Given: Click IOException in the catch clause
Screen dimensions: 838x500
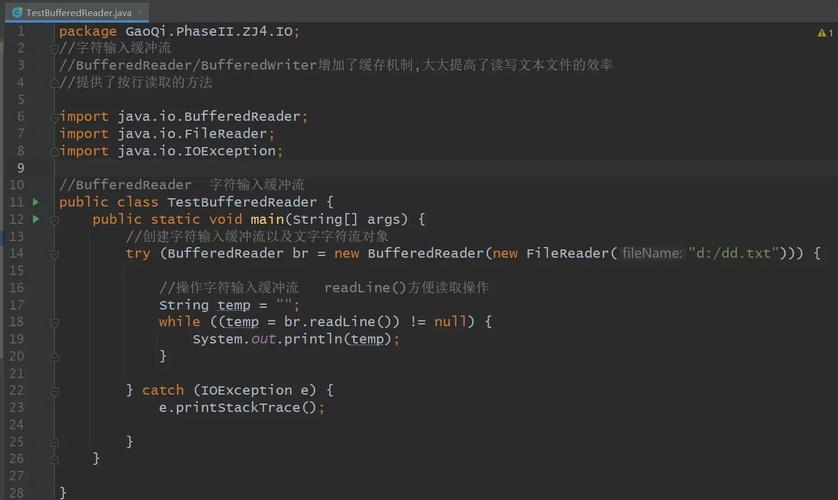Looking at the screenshot, I should [246, 390].
